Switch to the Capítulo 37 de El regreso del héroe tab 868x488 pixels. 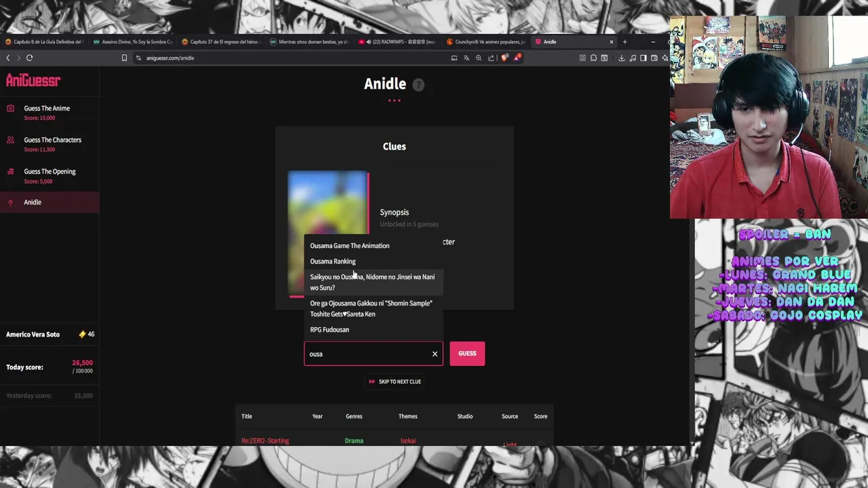pos(220,42)
